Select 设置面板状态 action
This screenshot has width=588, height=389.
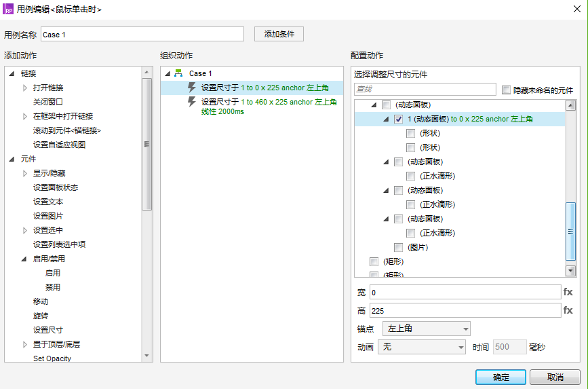(x=56, y=187)
